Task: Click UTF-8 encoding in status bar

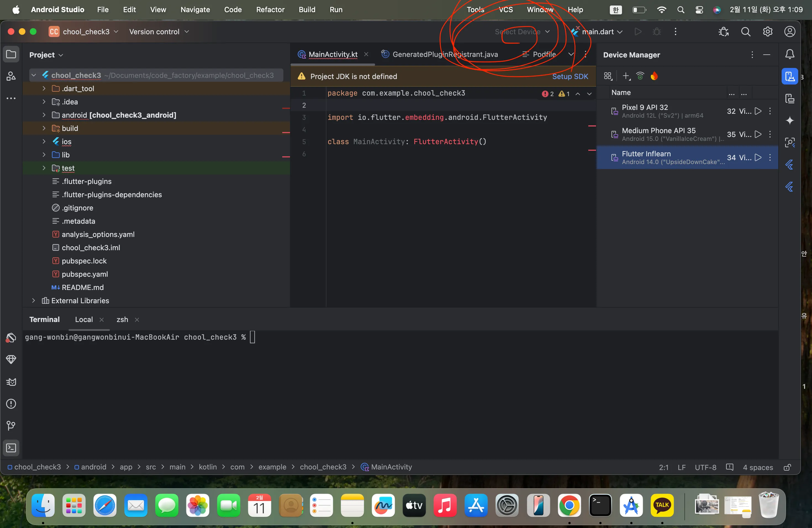Action: pyautogui.click(x=706, y=467)
